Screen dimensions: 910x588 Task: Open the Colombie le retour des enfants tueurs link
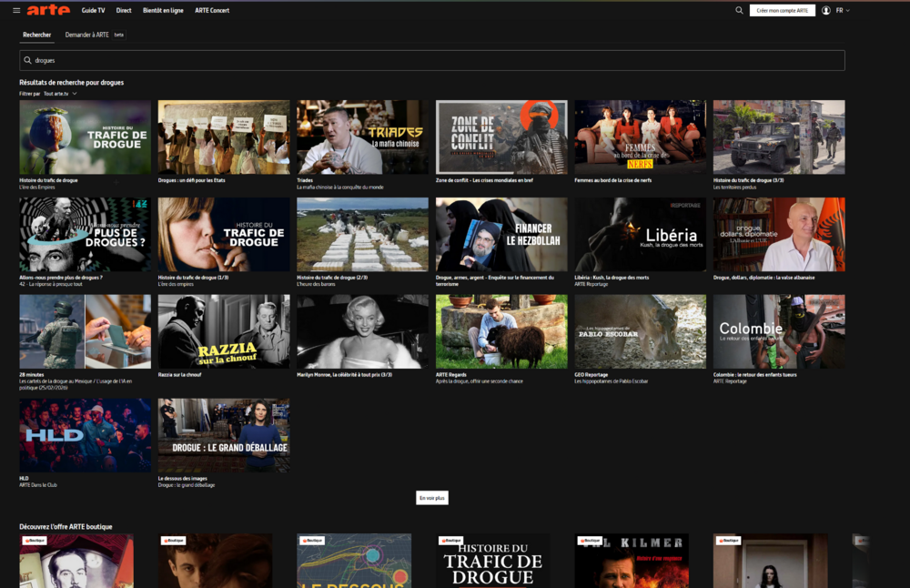click(x=754, y=375)
